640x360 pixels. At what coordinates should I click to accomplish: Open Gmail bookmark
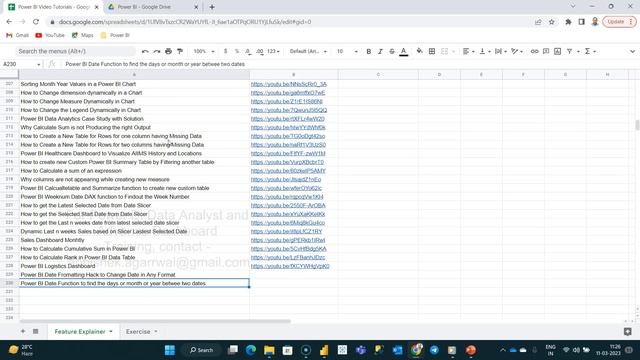[x=18, y=36]
